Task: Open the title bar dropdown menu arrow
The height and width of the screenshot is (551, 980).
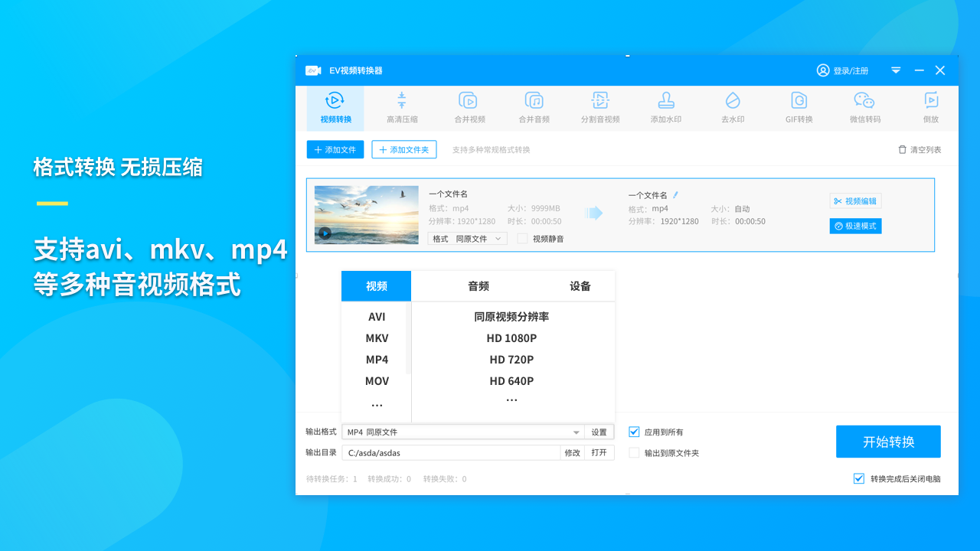Action: pos(896,70)
